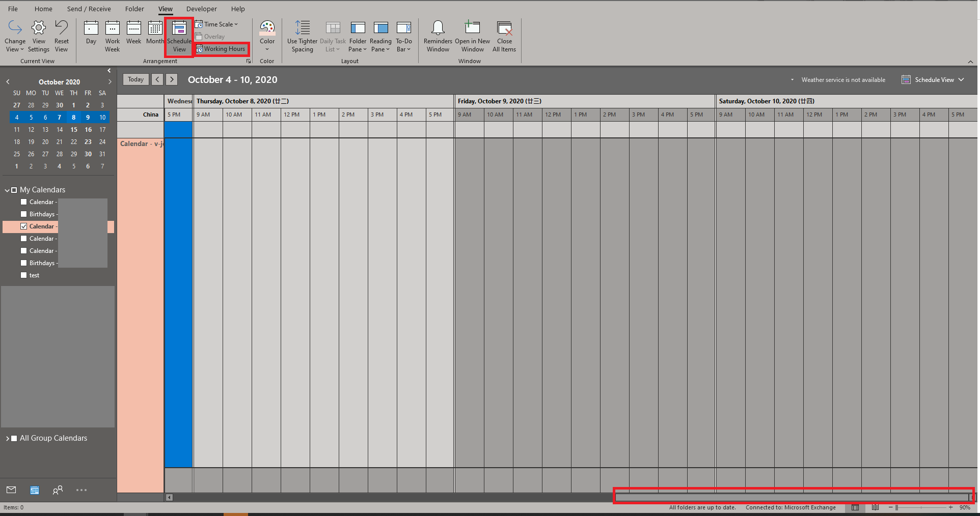This screenshot has width=980, height=516.
Task: Reset the current view
Action: coord(61,36)
